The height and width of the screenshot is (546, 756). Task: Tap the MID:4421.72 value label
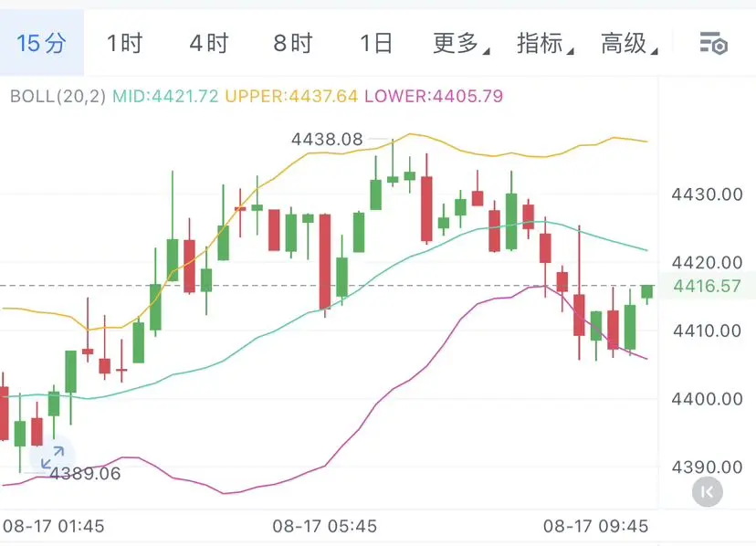(165, 96)
